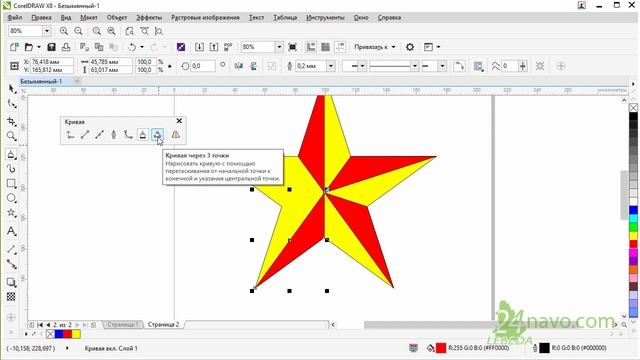This screenshot has height=360, width=640.
Task: Open the Инструменты menu
Action: point(325,18)
